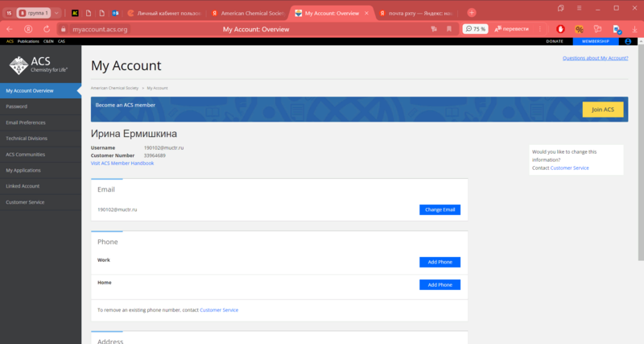The height and width of the screenshot is (344, 644).
Task: Open the tab overview windows icon
Action: click(560, 8)
